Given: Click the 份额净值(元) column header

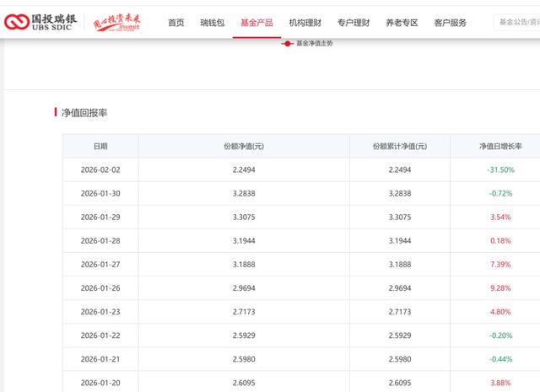Looking at the screenshot, I should pyautogui.click(x=244, y=146).
